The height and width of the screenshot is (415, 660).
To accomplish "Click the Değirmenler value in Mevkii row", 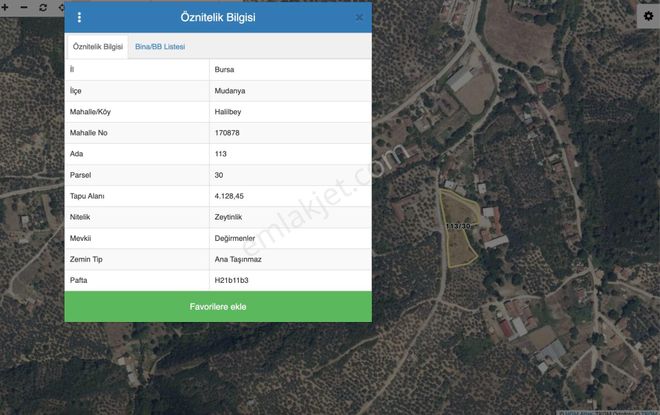I will pos(236,238).
